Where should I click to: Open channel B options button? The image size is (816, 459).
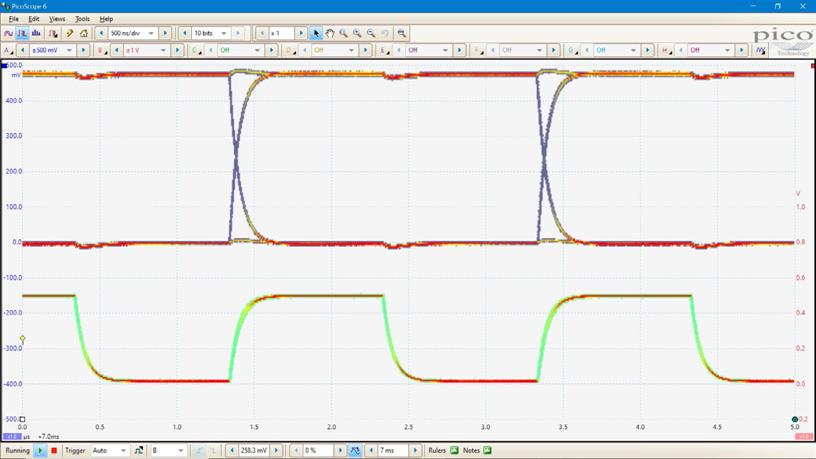tap(101, 50)
